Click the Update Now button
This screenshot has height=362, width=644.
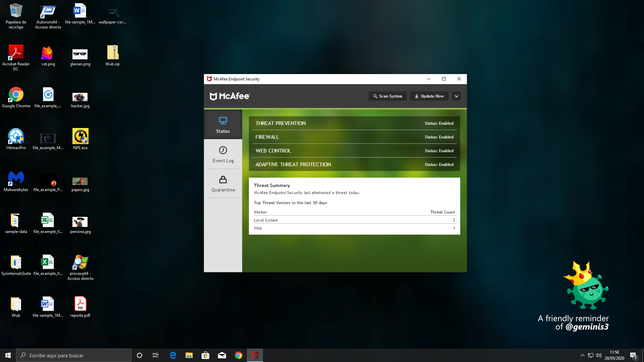tap(429, 96)
